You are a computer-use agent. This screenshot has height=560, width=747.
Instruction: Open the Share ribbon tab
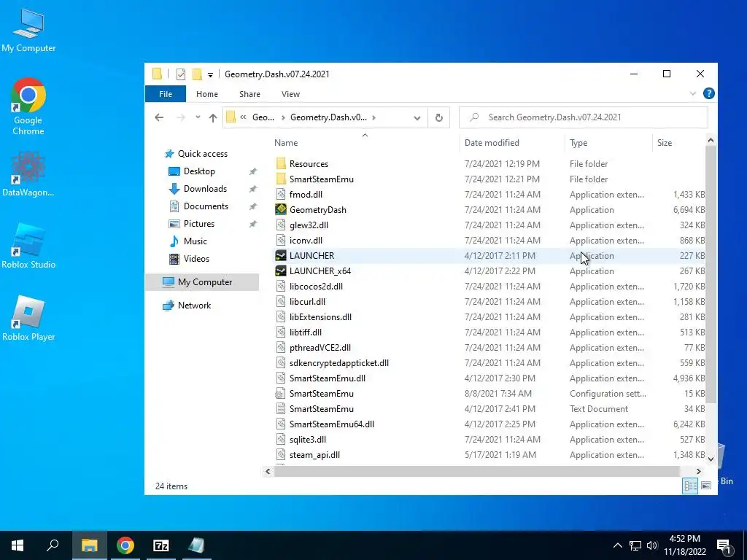[x=249, y=94]
